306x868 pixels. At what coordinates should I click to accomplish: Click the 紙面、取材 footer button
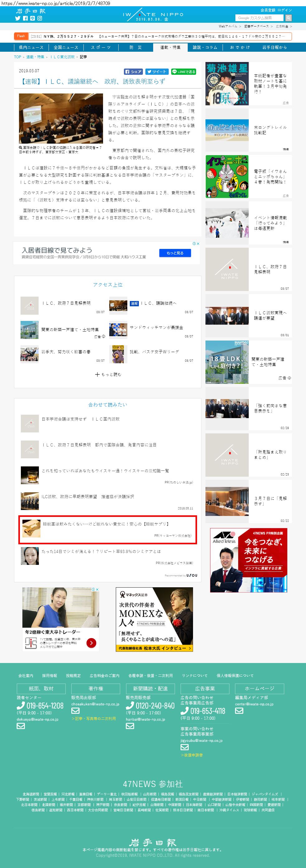41,689
